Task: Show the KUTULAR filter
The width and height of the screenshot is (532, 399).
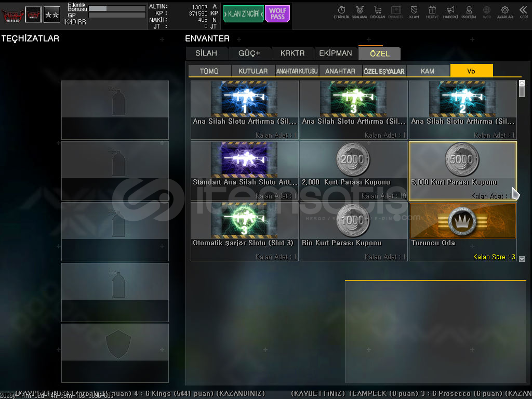Action: [x=253, y=71]
